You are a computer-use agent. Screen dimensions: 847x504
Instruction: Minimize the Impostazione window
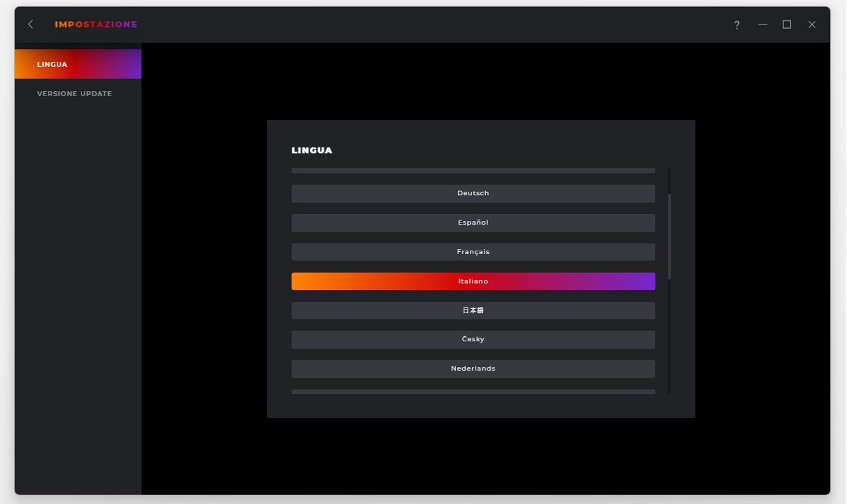click(x=763, y=25)
